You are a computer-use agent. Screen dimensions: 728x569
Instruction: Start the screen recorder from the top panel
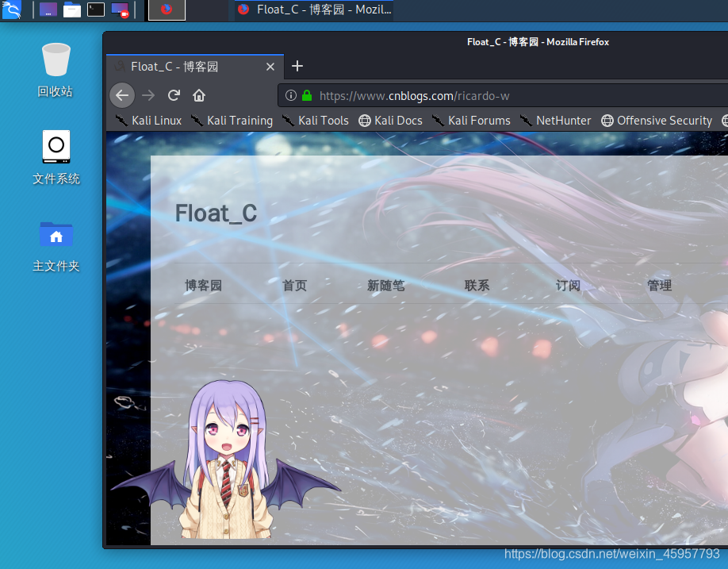pos(121,10)
